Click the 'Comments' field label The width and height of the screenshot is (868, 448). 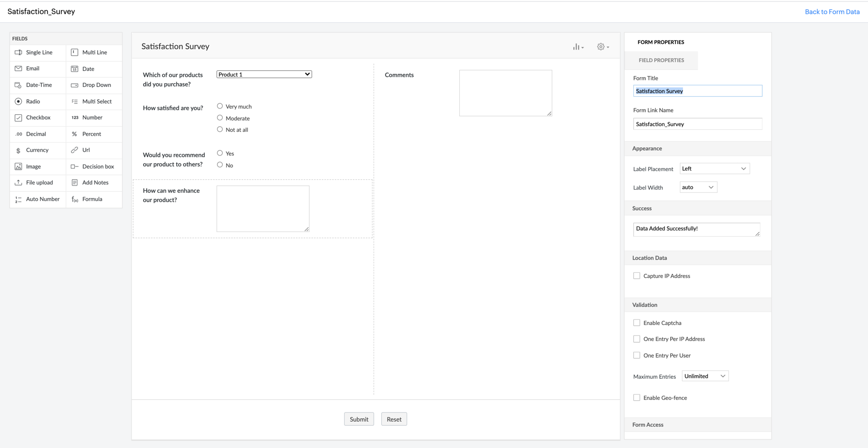point(399,75)
